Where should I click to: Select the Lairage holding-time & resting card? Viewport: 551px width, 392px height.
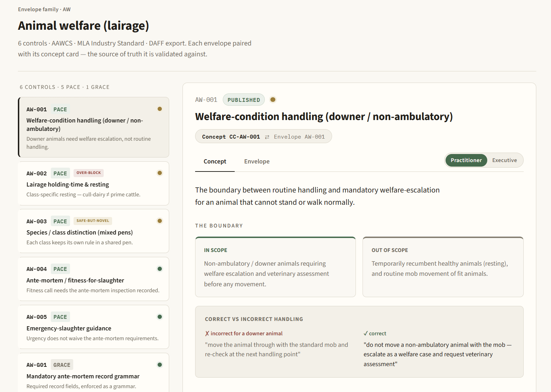94,183
